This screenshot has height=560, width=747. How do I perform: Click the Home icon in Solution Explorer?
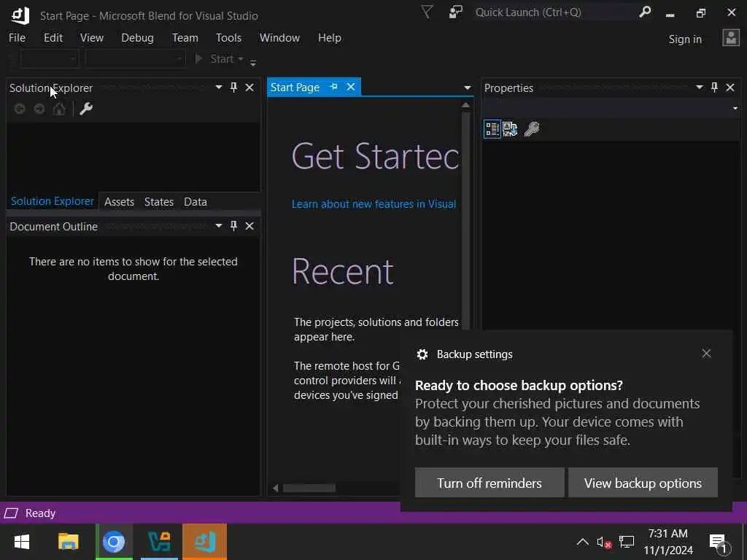pyautogui.click(x=59, y=109)
